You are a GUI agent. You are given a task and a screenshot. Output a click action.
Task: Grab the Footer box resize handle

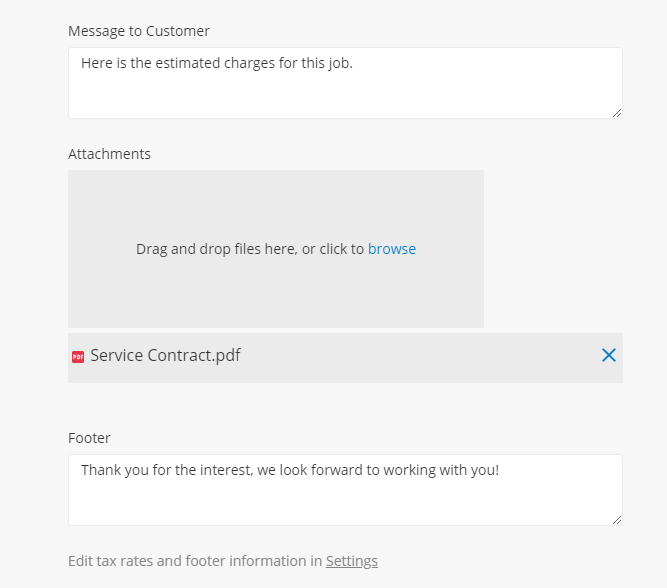pos(617,519)
